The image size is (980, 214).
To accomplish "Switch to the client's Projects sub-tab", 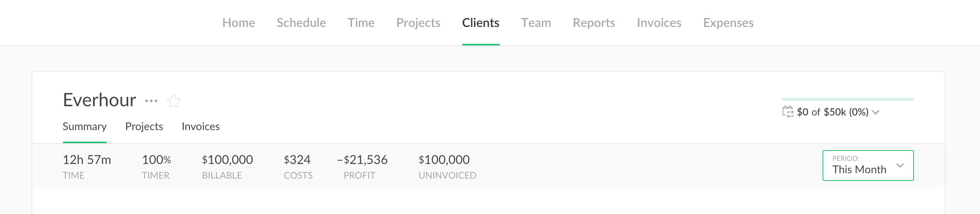I will point(144,127).
